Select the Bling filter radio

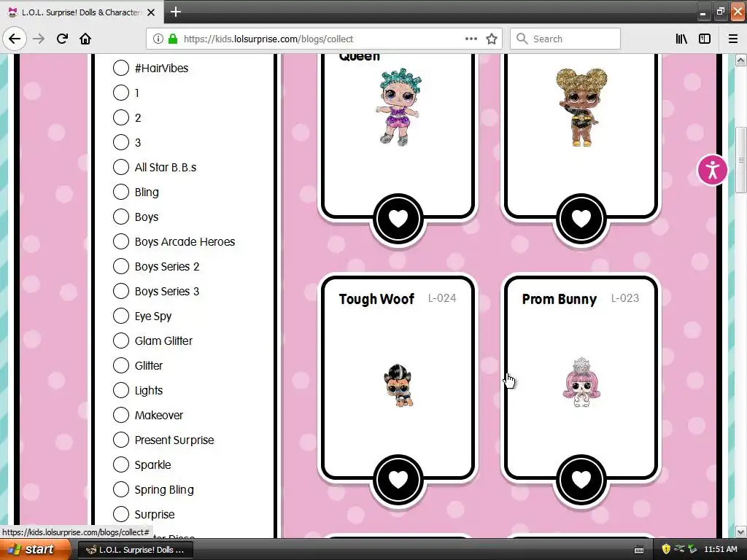pos(121,192)
